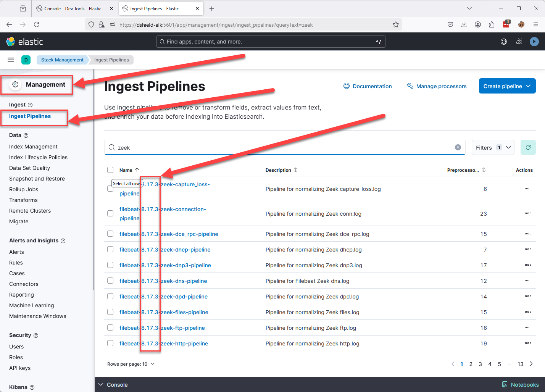
Task: Change Rows per page setting
Action: [131, 364]
